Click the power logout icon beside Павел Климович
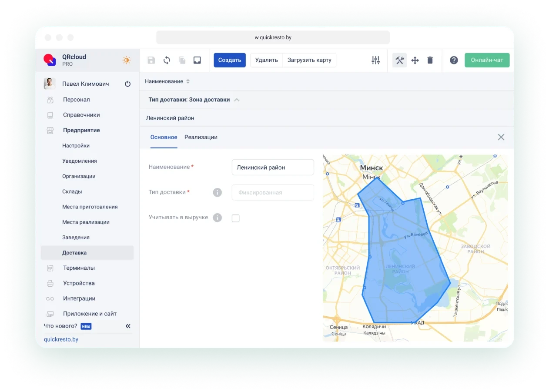This screenshot has width=549, height=392. pyautogui.click(x=127, y=84)
